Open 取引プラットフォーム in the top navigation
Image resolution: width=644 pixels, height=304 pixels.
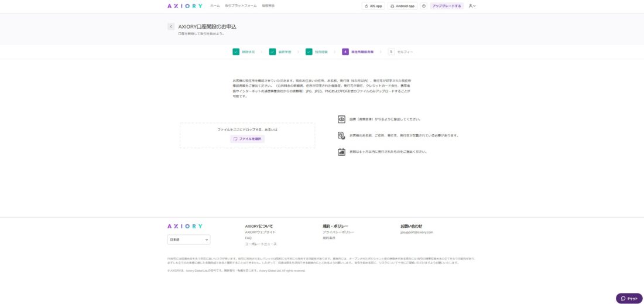click(x=241, y=6)
